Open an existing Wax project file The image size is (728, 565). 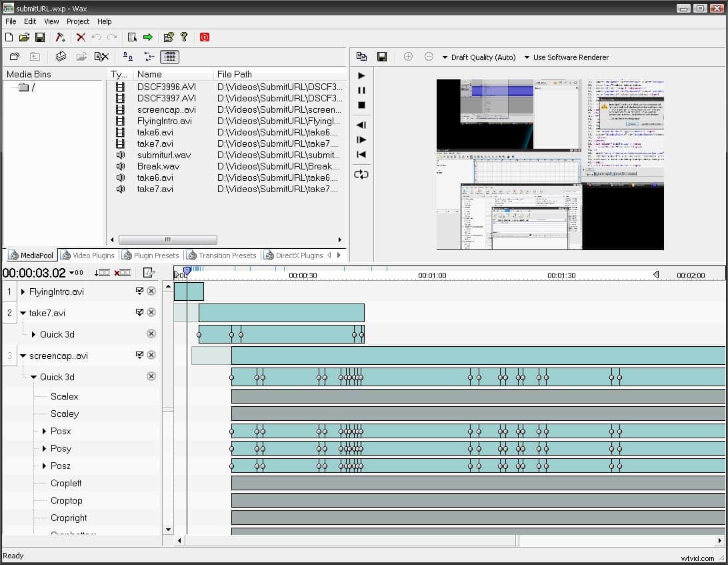point(25,37)
